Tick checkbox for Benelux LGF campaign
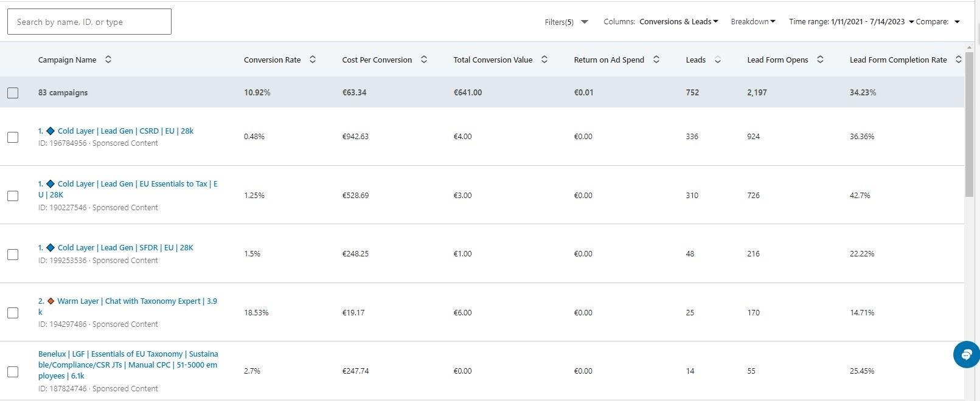Image resolution: width=980 pixels, height=401 pixels. 13,372
